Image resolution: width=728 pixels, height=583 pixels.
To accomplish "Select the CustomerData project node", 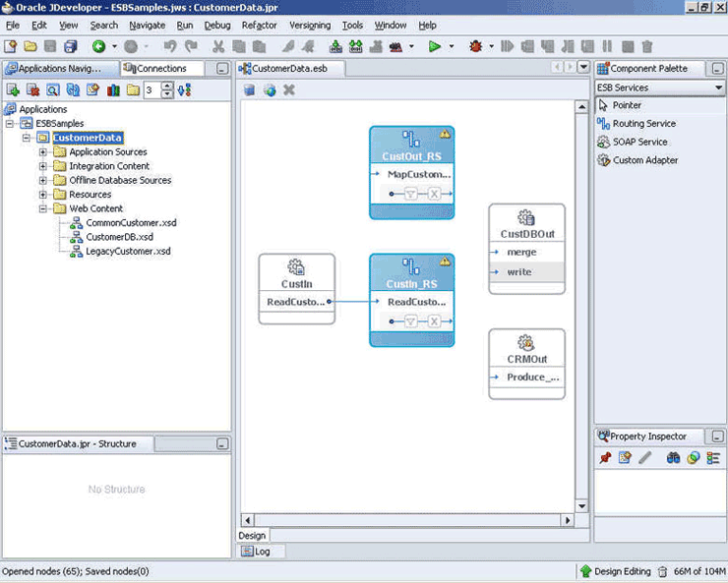I will coord(88,138).
